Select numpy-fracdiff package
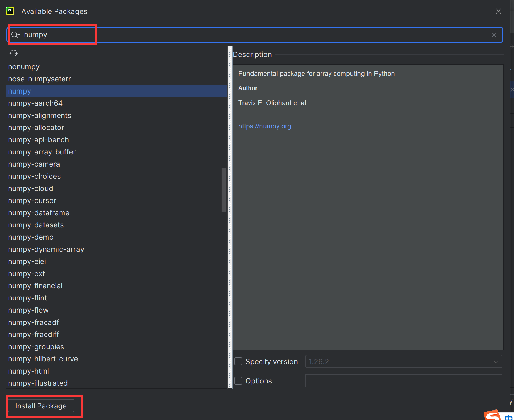 117,335
